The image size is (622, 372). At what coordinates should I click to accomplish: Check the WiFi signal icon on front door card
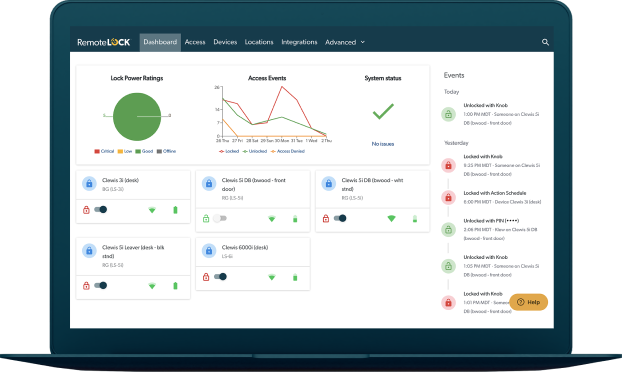272,219
